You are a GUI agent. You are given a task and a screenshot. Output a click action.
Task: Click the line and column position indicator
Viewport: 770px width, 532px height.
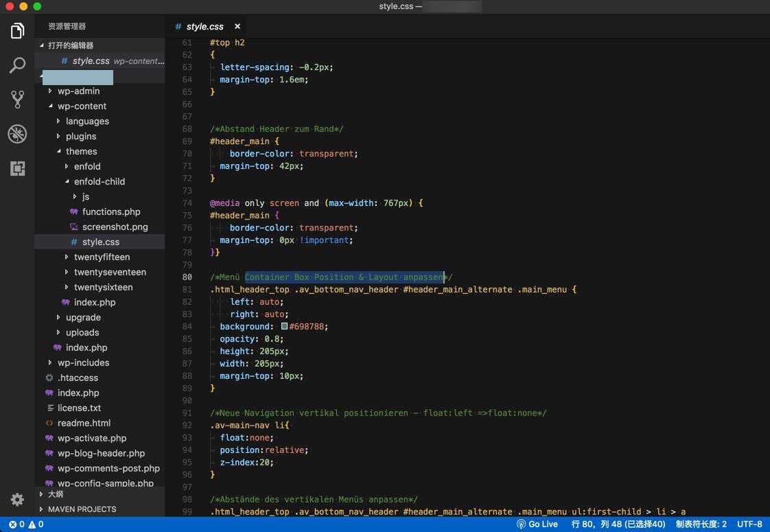[x=618, y=524]
